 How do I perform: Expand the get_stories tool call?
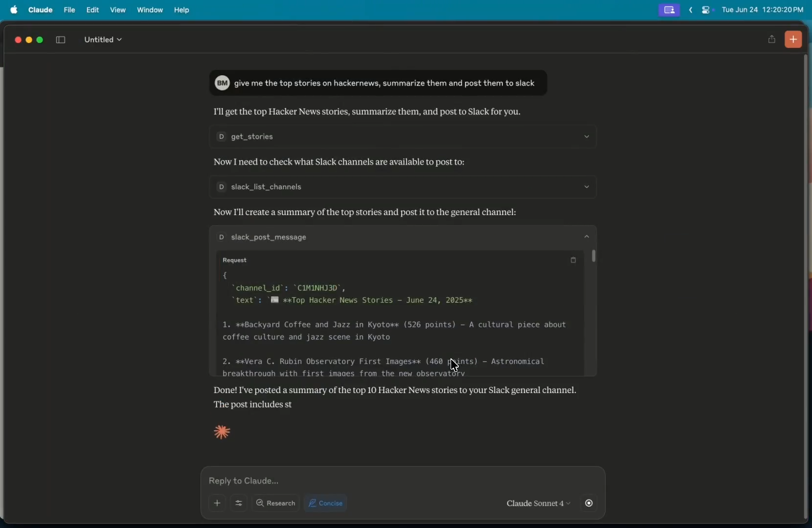click(x=404, y=137)
